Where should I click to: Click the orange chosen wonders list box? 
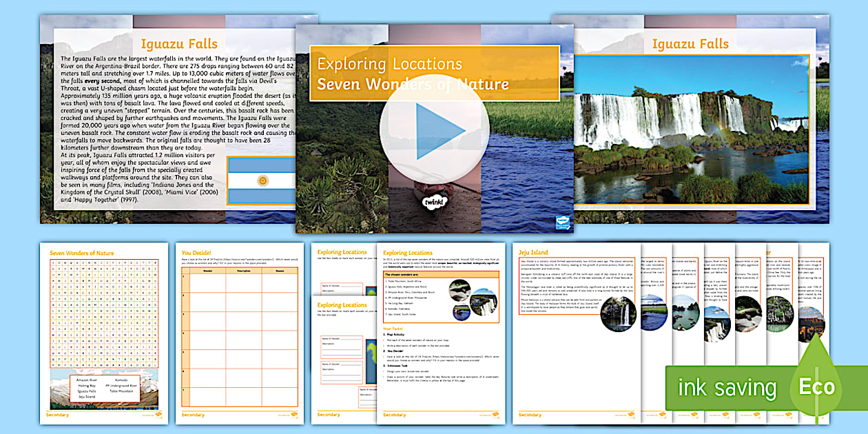pyautogui.click(x=441, y=298)
